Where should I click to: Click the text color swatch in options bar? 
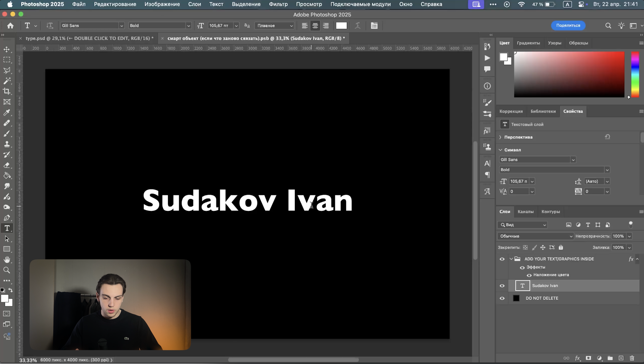point(341,25)
